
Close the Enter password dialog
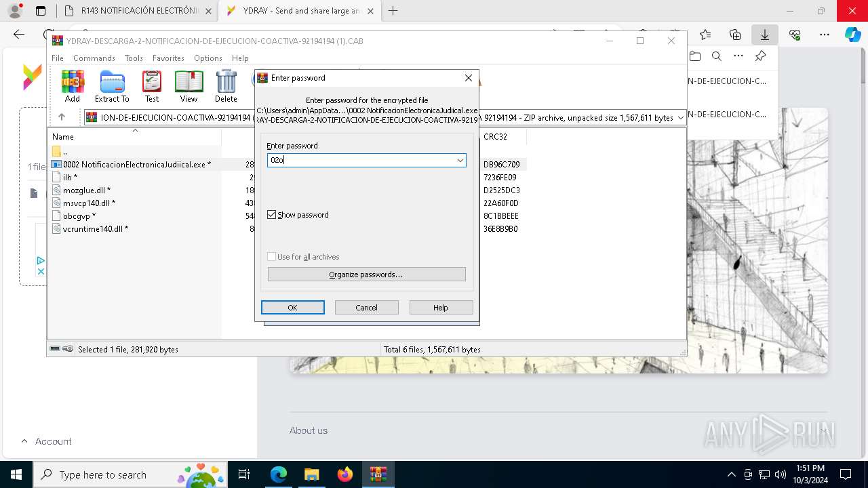[x=468, y=78]
